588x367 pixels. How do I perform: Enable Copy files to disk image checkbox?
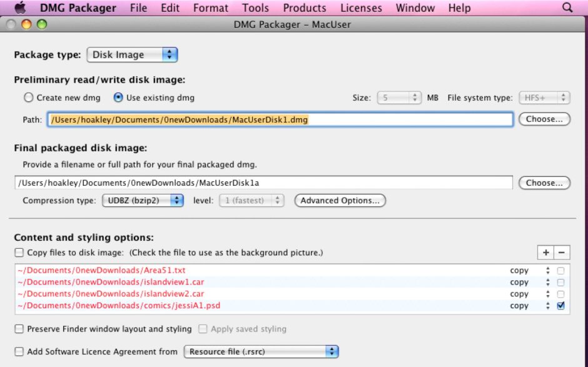19,253
